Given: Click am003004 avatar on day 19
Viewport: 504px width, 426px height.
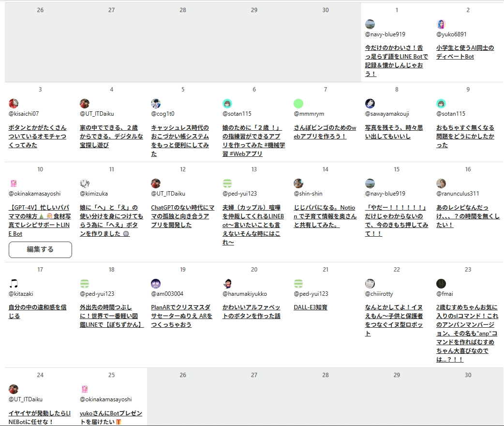Looking at the screenshot, I should pos(156,284).
